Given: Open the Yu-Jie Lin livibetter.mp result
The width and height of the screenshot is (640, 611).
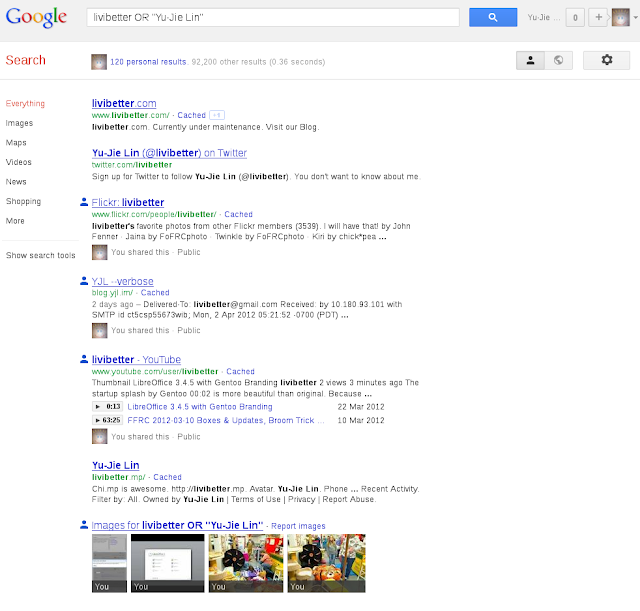Looking at the screenshot, I should 116,466.
